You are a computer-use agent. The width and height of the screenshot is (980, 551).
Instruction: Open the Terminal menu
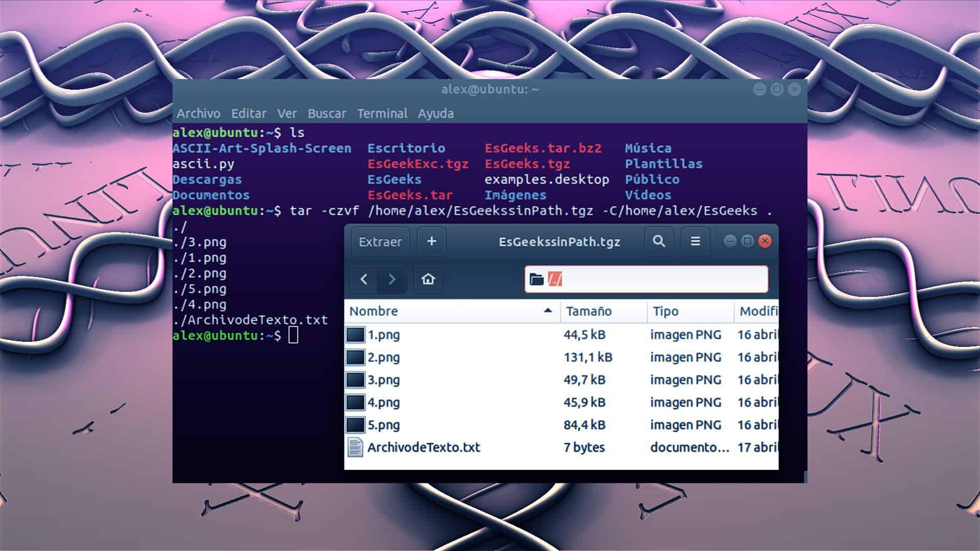coord(383,113)
